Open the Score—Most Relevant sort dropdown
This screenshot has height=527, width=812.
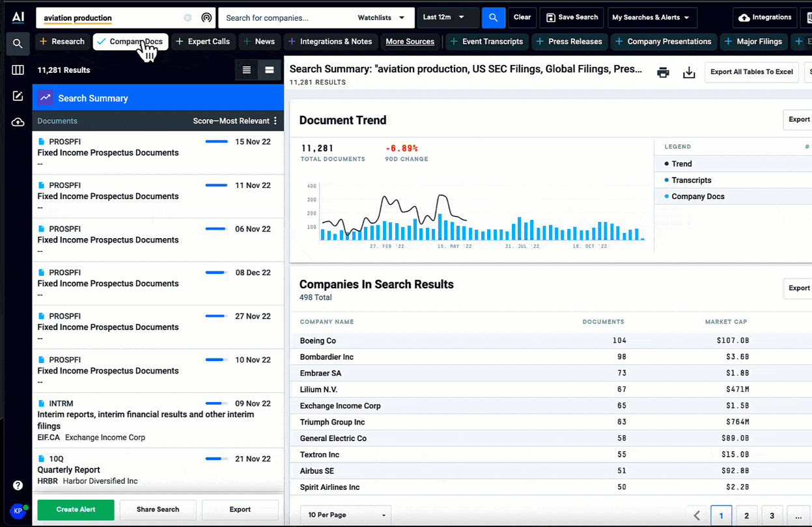(231, 121)
